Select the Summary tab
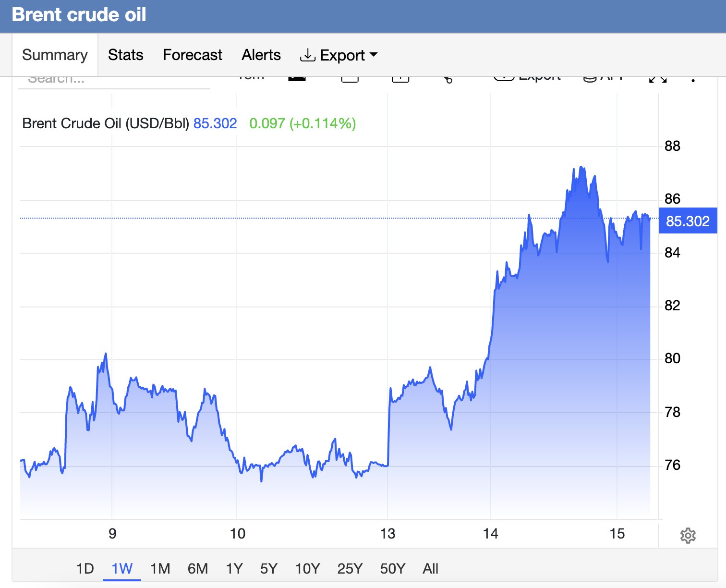 pyautogui.click(x=55, y=55)
